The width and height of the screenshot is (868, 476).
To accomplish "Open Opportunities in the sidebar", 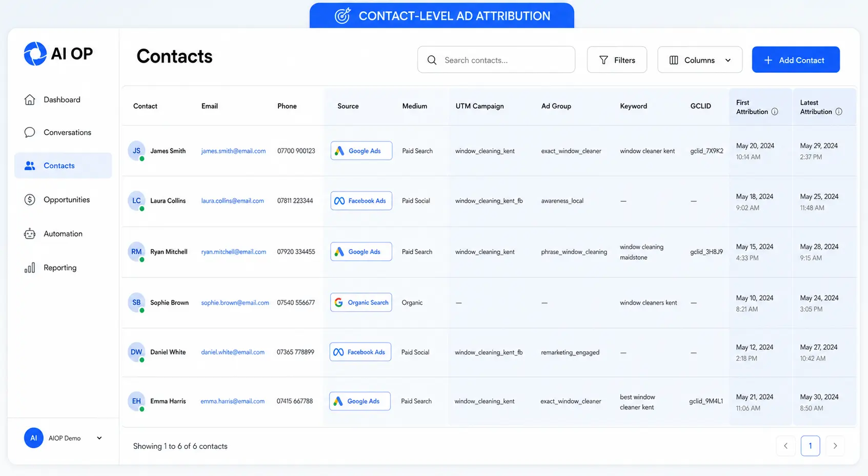I will [x=67, y=200].
